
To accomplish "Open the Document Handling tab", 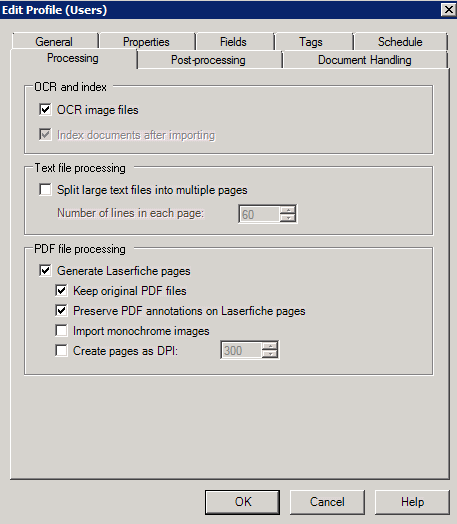I will [365, 60].
